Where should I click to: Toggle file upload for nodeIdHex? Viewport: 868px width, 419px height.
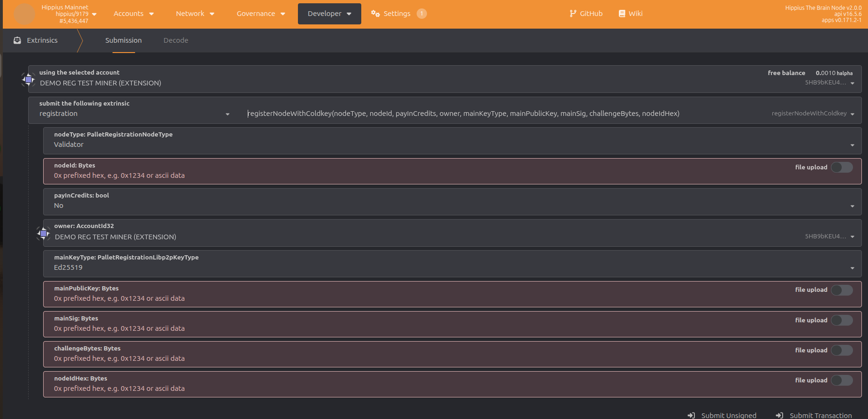(842, 380)
